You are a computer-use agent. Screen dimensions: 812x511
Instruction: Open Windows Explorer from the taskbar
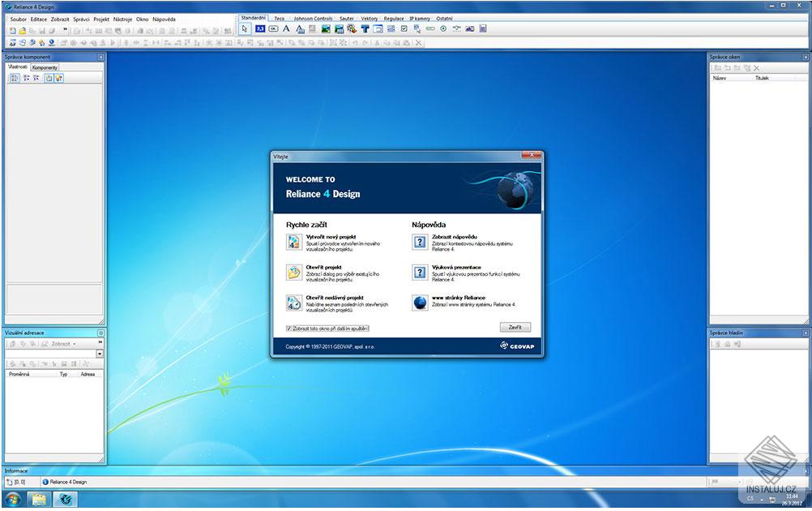pos(39,499)
